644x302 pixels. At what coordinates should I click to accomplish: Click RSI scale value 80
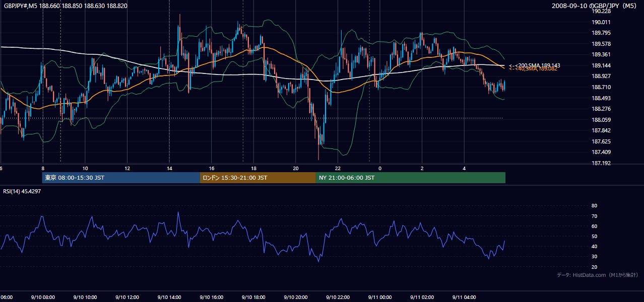(x=595, y=206)
